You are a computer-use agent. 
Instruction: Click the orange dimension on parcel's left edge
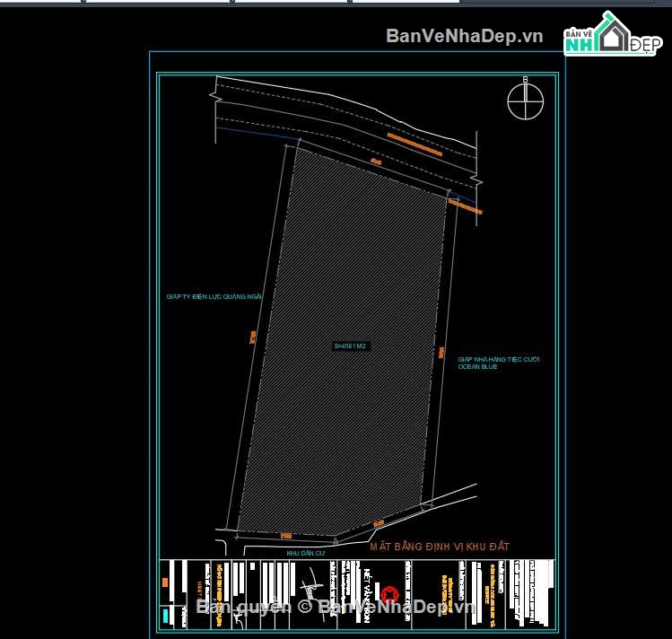pyautogui.click(x=254, y=338)
